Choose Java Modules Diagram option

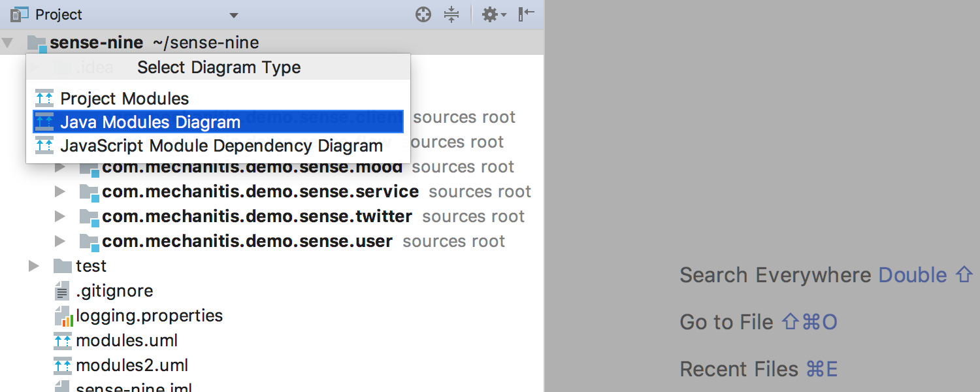(x=218, y=122)
